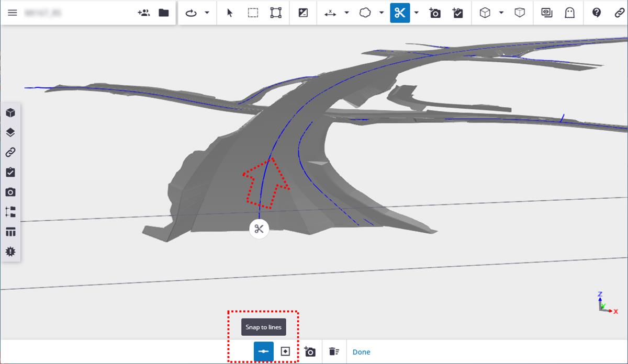Open the issues burst icon in sidebar
Viewport: 628px width, 364px height.
[x=9, y=252]
